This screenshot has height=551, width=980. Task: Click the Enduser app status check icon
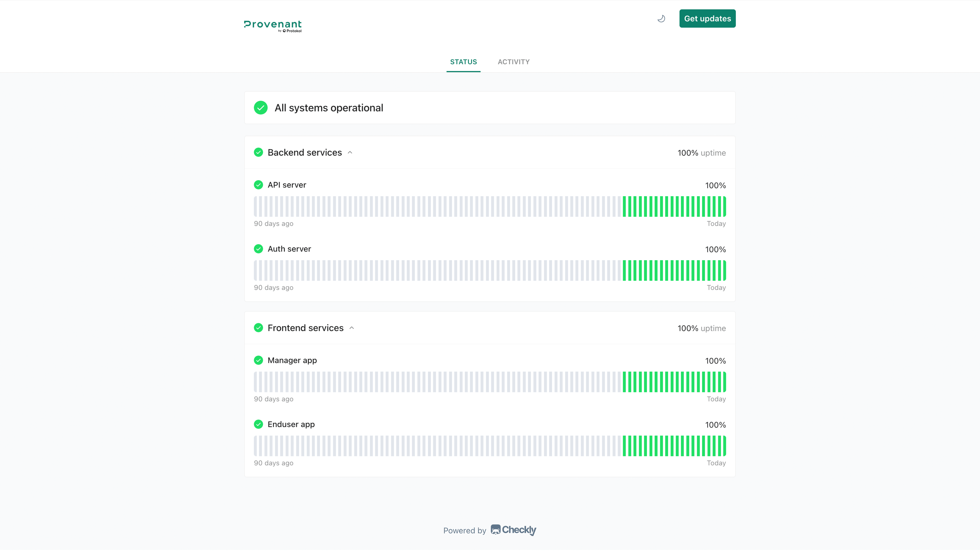[x=258, y=424]
